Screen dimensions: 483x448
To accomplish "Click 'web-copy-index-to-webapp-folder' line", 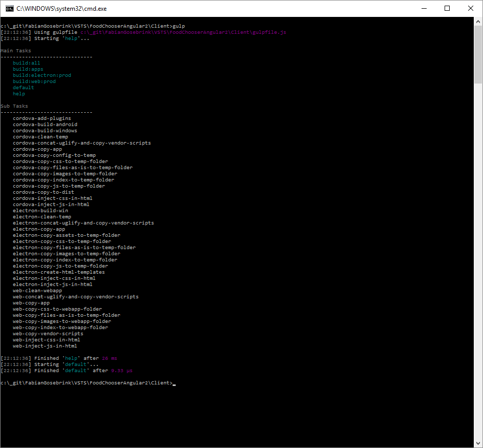I will [x=60, y=328].
